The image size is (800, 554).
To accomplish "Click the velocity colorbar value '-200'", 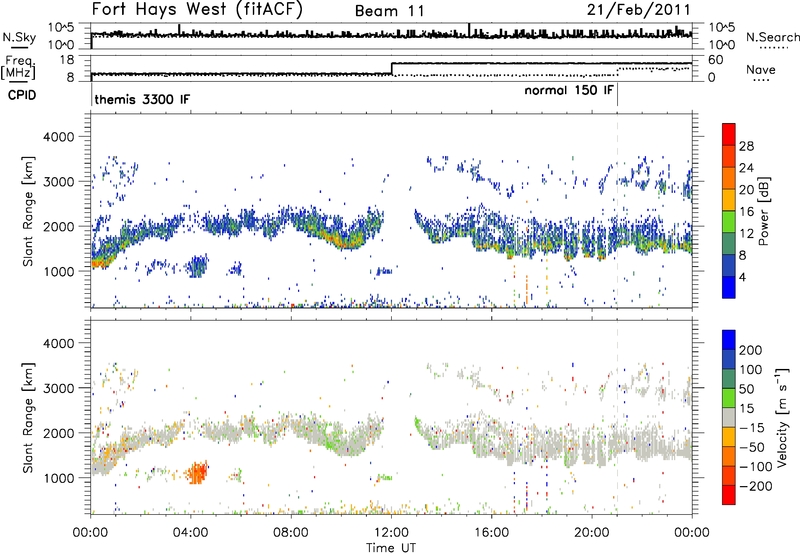I will (x=755, y=486).
